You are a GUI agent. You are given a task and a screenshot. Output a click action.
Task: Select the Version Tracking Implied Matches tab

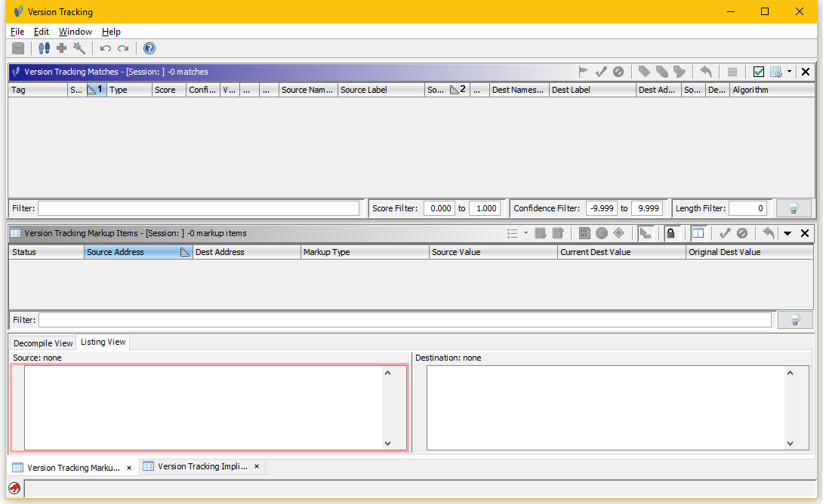pyautogui.click(x=202, y=466)
